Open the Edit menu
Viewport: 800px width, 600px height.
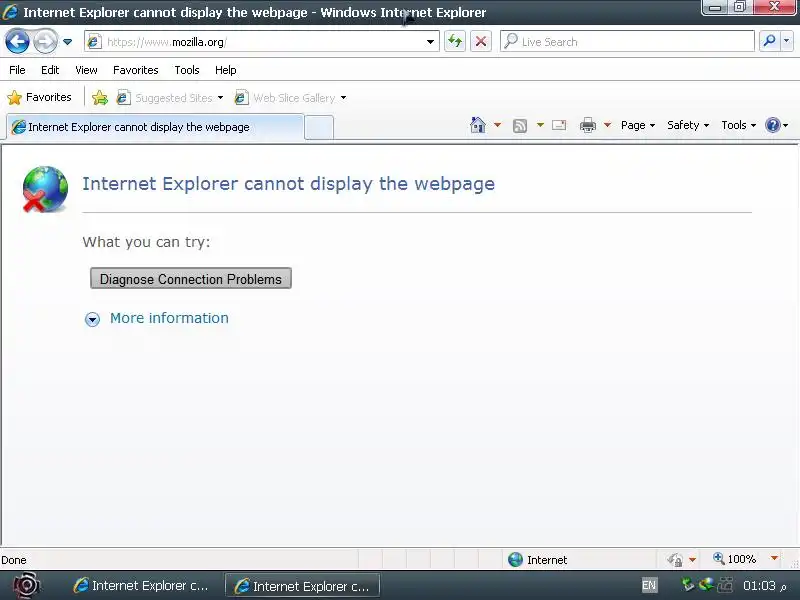[x=50, y=70]
